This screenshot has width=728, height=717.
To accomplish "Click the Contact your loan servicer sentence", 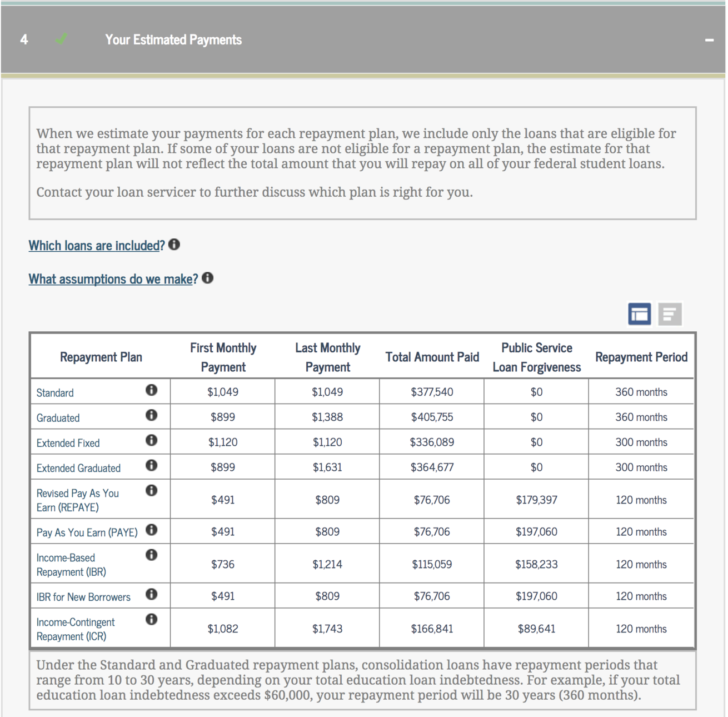I will 255,192.
